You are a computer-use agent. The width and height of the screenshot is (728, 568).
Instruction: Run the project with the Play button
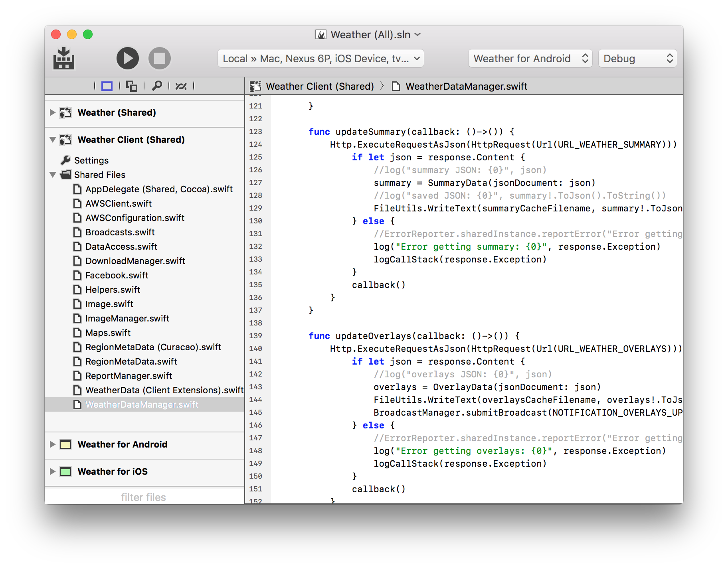click(128, 59)
